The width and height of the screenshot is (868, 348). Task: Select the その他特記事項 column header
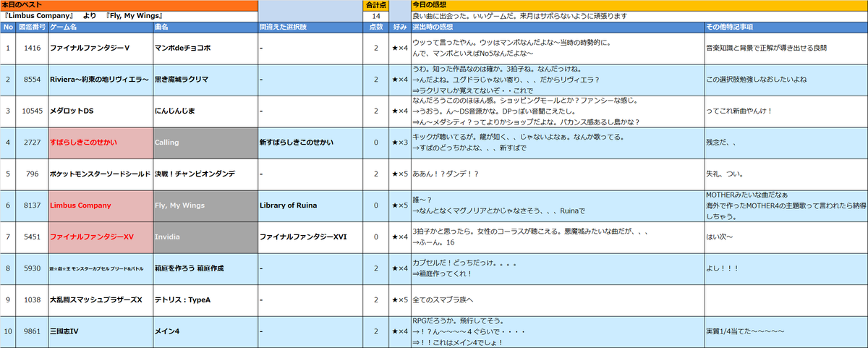pyautogui.click(x=786, y=27)
